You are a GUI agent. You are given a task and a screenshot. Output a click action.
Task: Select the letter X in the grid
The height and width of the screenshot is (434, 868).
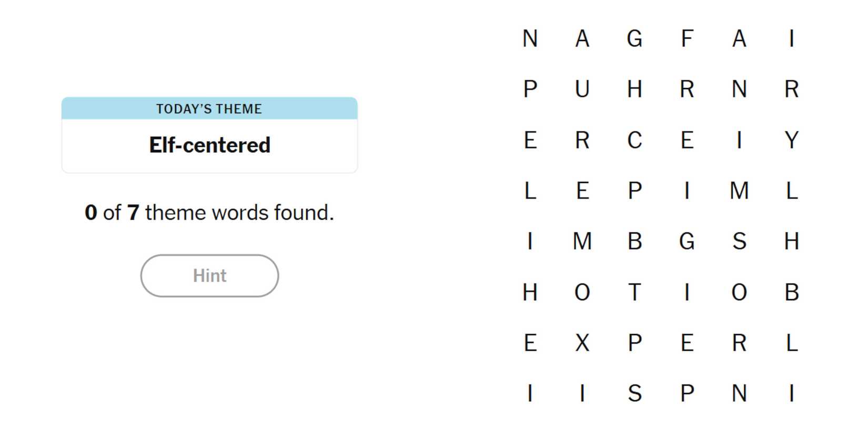[x=582, y=343]
